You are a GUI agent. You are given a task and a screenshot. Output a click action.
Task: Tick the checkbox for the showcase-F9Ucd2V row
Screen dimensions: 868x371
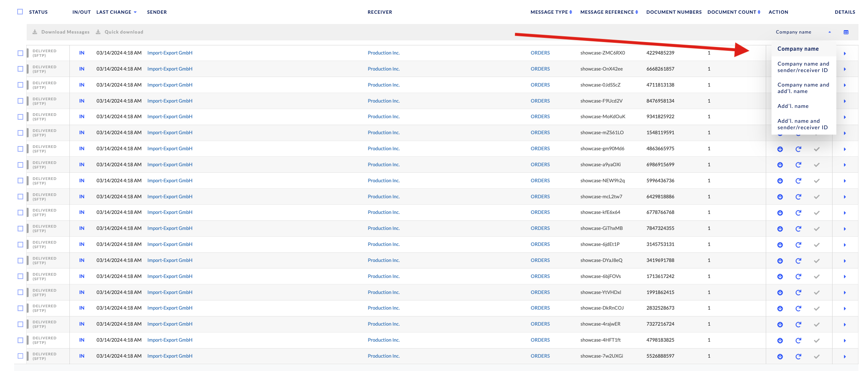pyautogui.click(x=20, y=101)
